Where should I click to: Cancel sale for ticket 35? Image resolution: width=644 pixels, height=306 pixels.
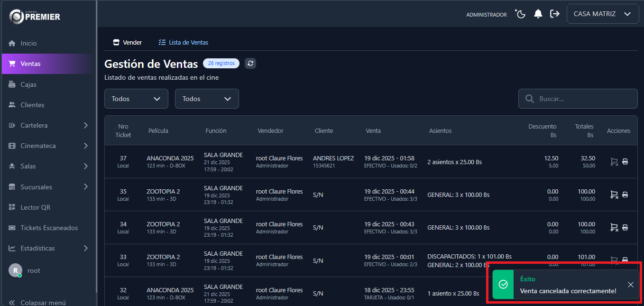click(x=614, y=195)
